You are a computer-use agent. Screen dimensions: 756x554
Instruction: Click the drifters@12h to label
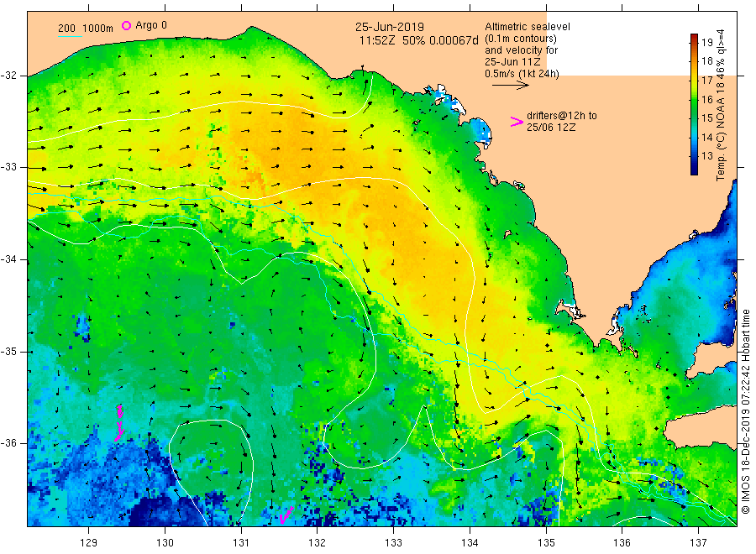point(562,116)
